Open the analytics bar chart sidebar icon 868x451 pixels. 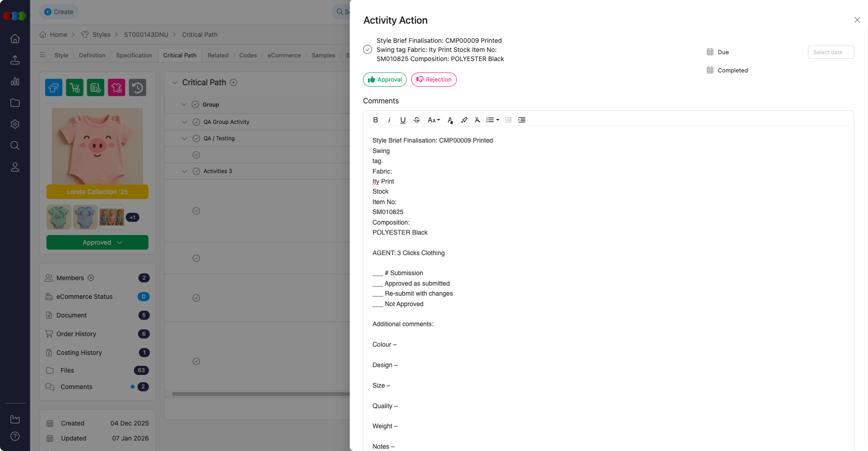coord(15,82)
